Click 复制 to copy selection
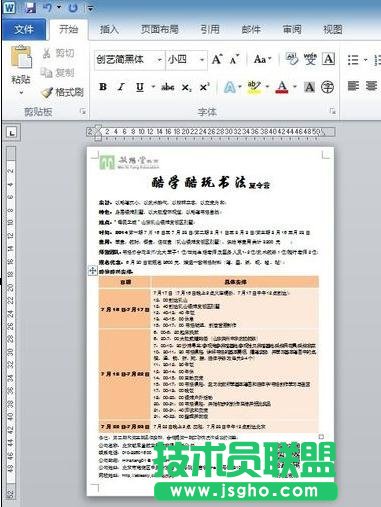The image size is (381, 507). click(58, 72)
